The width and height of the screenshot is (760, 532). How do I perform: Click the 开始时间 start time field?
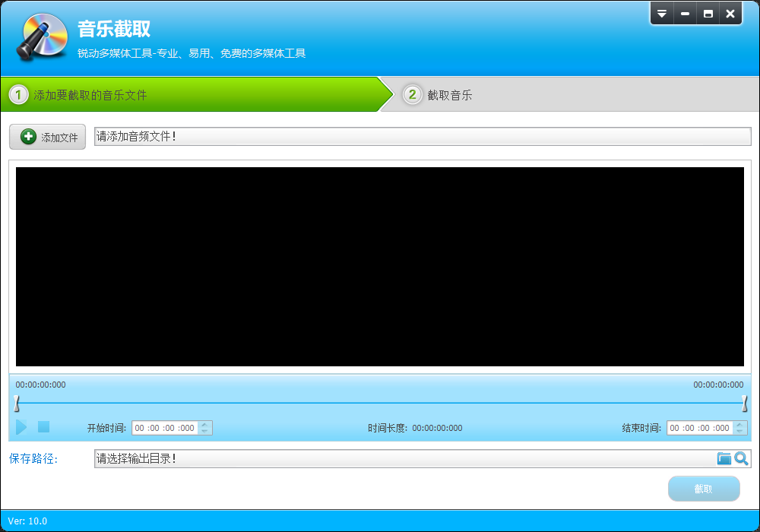coord(165,428)
